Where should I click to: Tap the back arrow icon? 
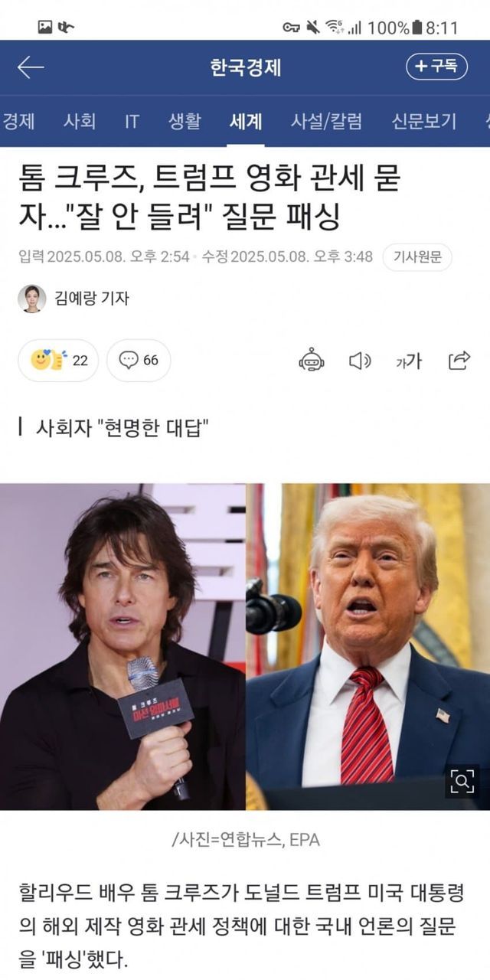(x=31, y=67)
